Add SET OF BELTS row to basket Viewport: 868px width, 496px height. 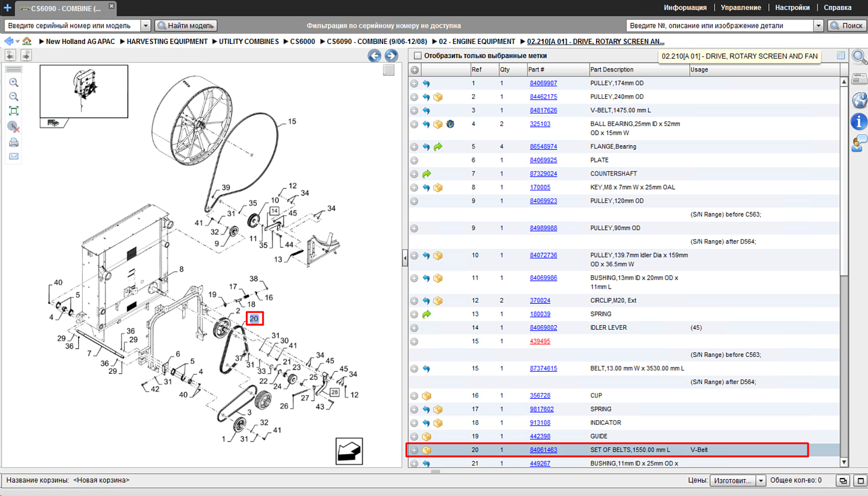[414, 450]
